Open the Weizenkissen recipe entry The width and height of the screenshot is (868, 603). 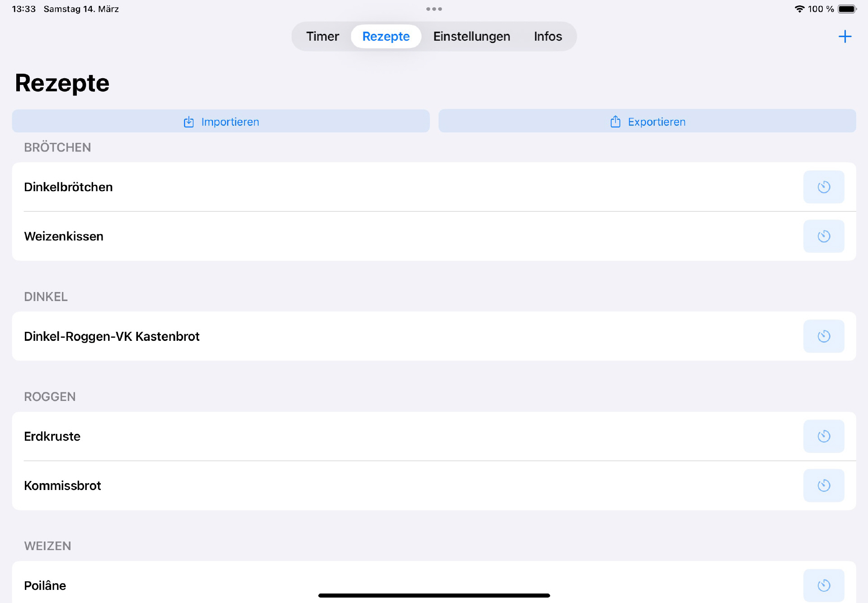[x=64, y=236]
